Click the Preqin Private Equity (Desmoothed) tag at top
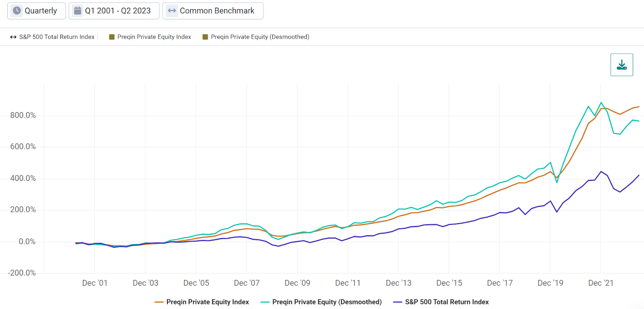 [x=256, y=37]
